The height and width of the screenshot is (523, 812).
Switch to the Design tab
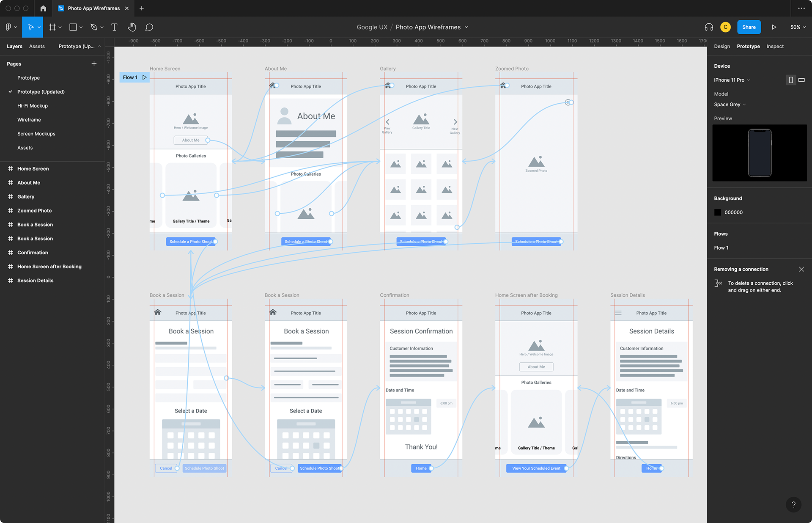tap(722, 47)
